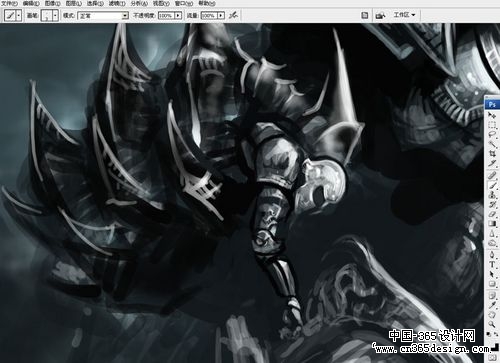Toggle the airbrush option in options bar

[x=234, y=15]
